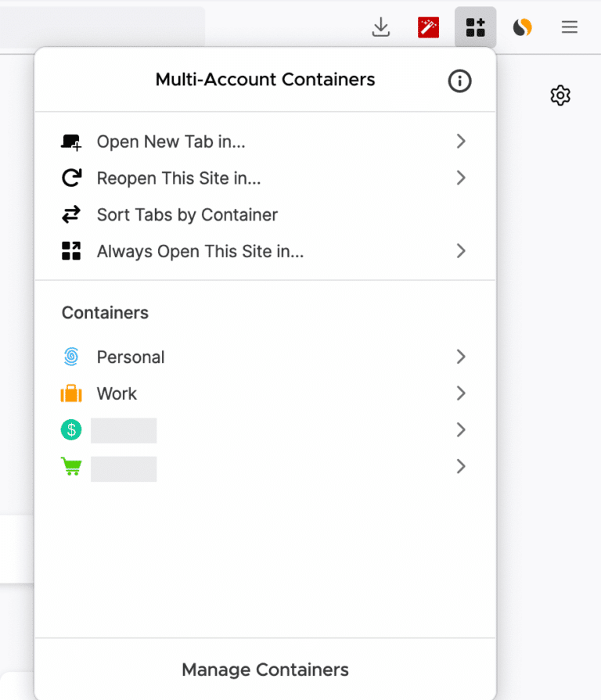Click the Manage Containers button

coord(265,670)
